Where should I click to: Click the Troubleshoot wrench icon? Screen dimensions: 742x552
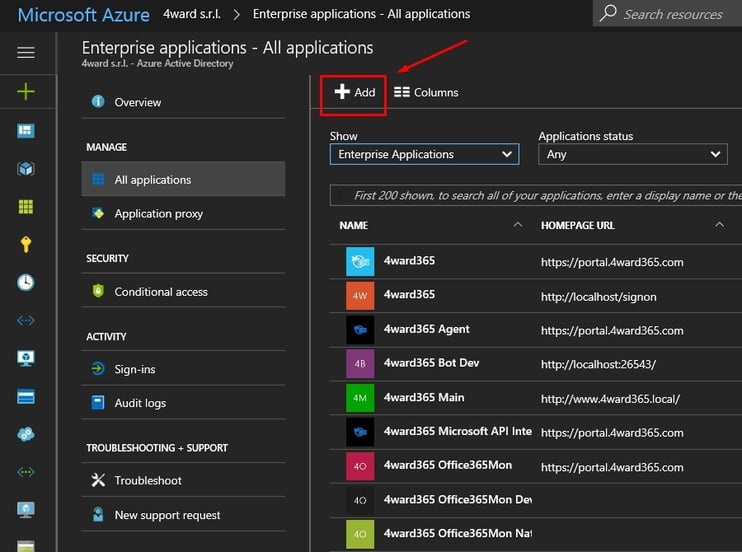tap(98, 480)
